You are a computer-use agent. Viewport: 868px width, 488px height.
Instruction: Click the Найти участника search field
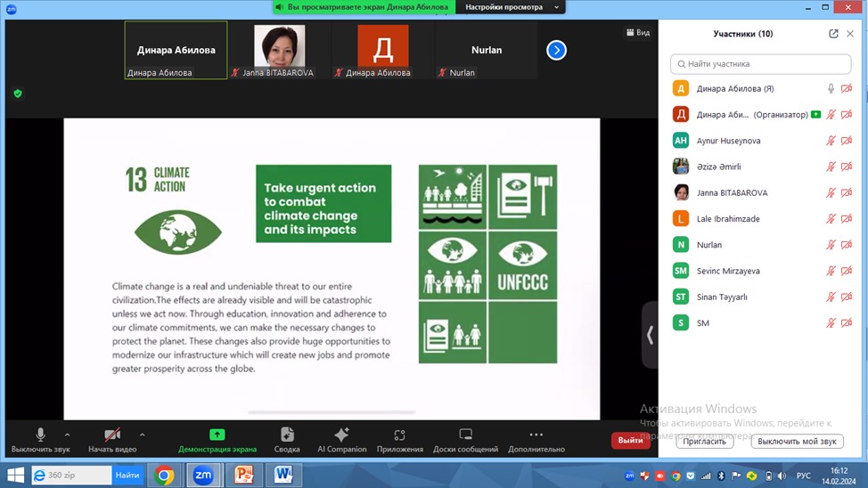point(760,63)
